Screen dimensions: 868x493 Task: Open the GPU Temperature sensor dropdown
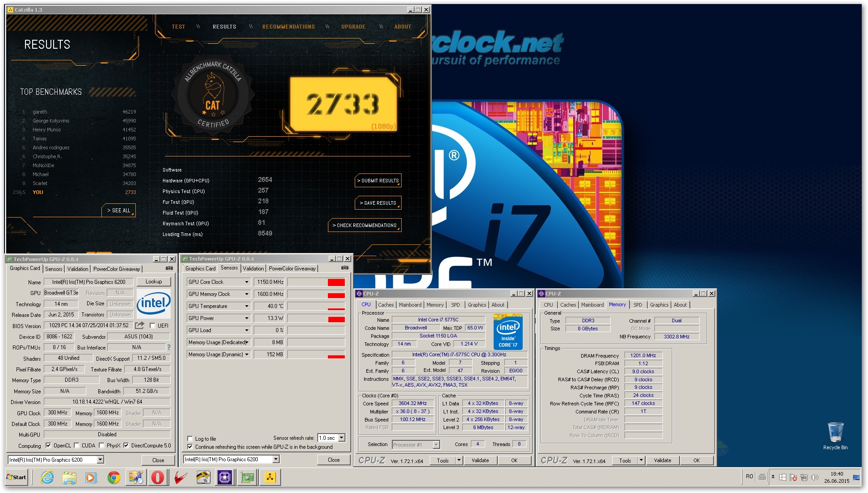tap(247, 306)
